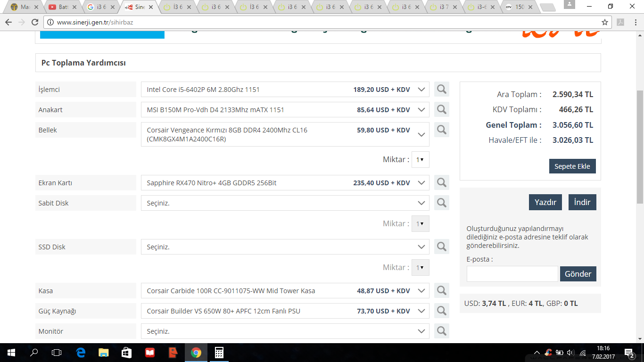Click the Güç Kaynağı search magnifier
Image resolution: width=644 pixels, height=362 pixels.
tap(442, 311)
